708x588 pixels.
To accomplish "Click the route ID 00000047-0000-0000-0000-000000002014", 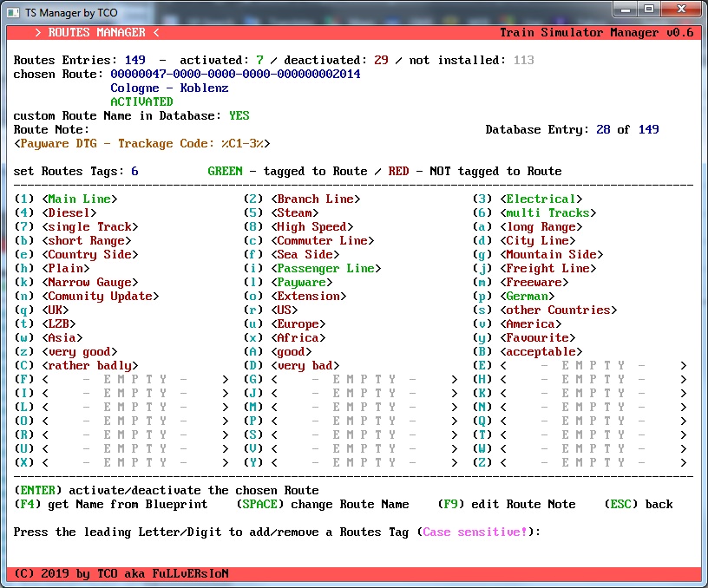I will (236, 74).
